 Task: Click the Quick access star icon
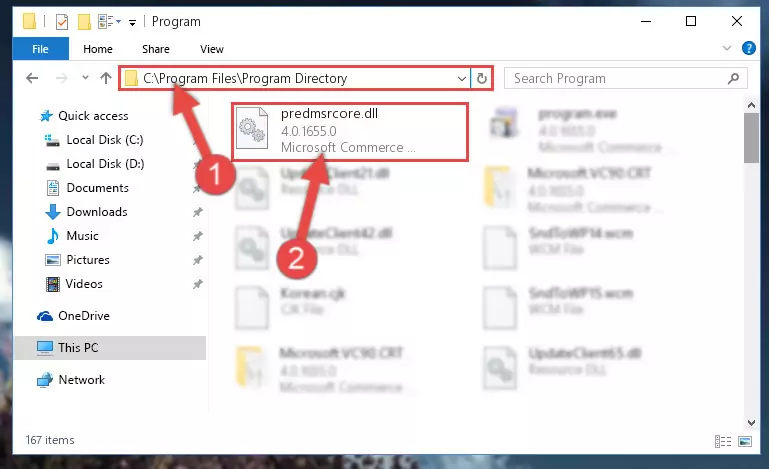click(46, 116)
